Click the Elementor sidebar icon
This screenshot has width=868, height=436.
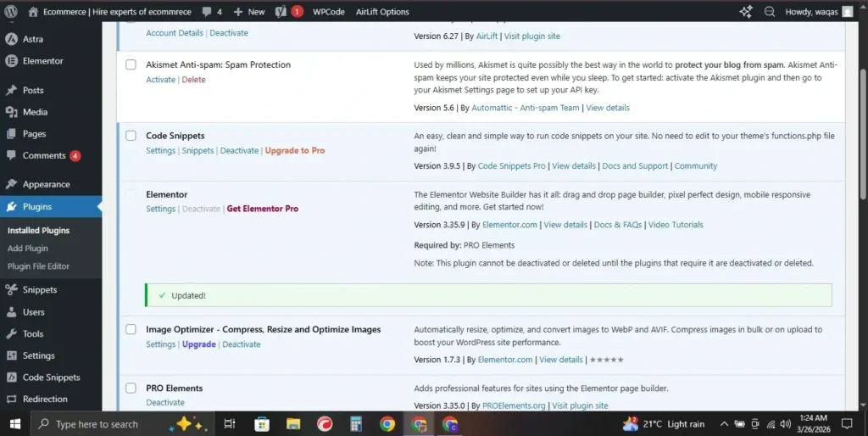11,61
